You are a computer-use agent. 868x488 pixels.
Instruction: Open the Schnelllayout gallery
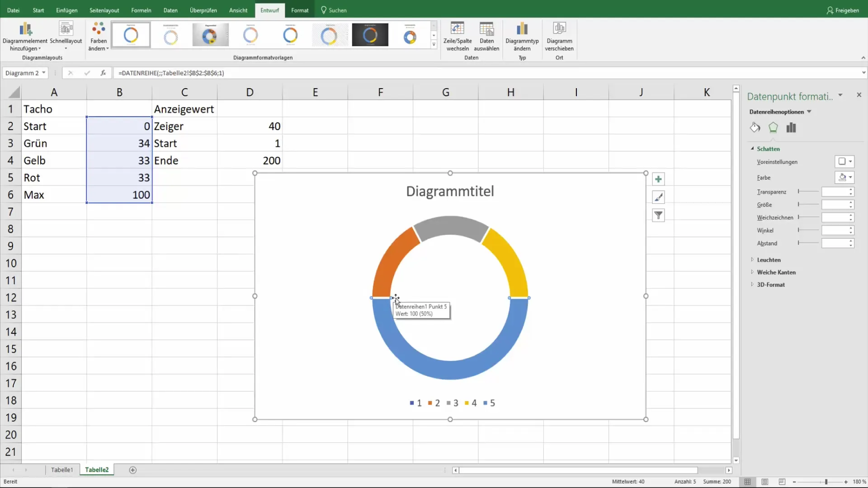pos(66,36)
